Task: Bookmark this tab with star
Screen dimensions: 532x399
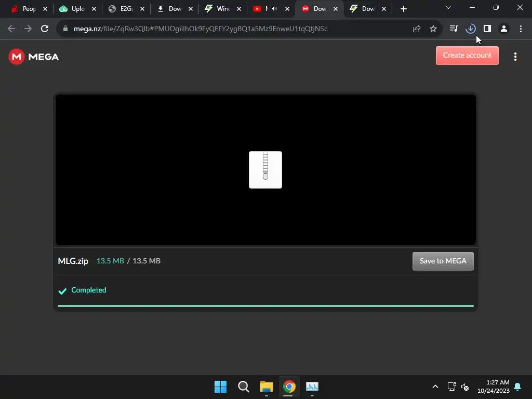Action: pyautogui.click(x=433, y=29)
